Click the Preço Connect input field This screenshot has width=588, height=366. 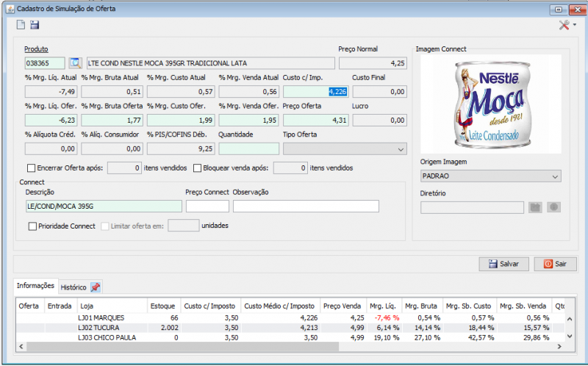click(207, 207)
